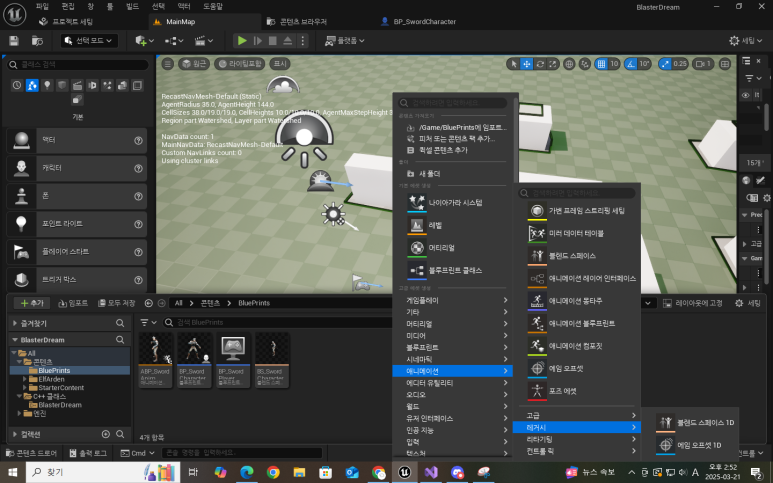Toggle grid snap icon

pos(601,64)
